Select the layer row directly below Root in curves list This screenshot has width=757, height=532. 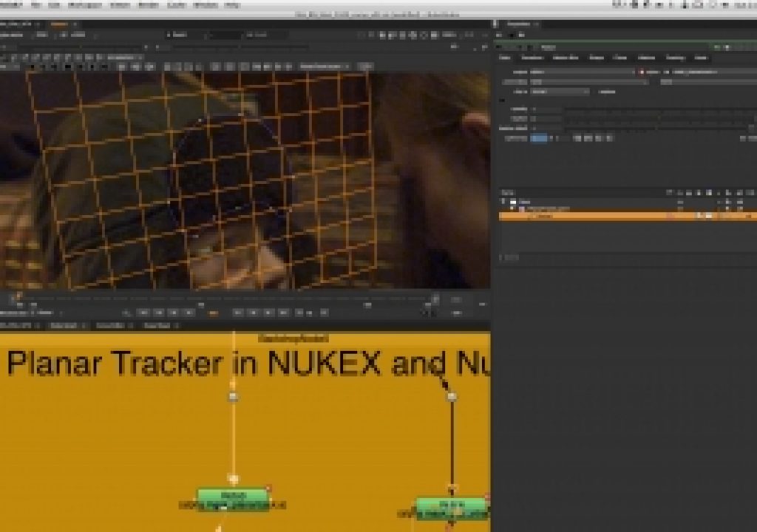[628, 208]
